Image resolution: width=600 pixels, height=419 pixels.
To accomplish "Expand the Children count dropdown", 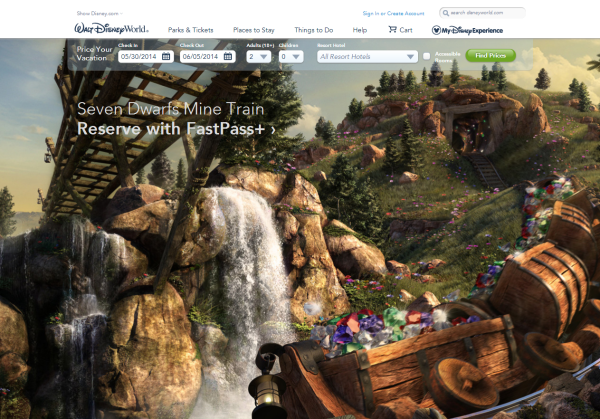I will click(x=291, y=57).
